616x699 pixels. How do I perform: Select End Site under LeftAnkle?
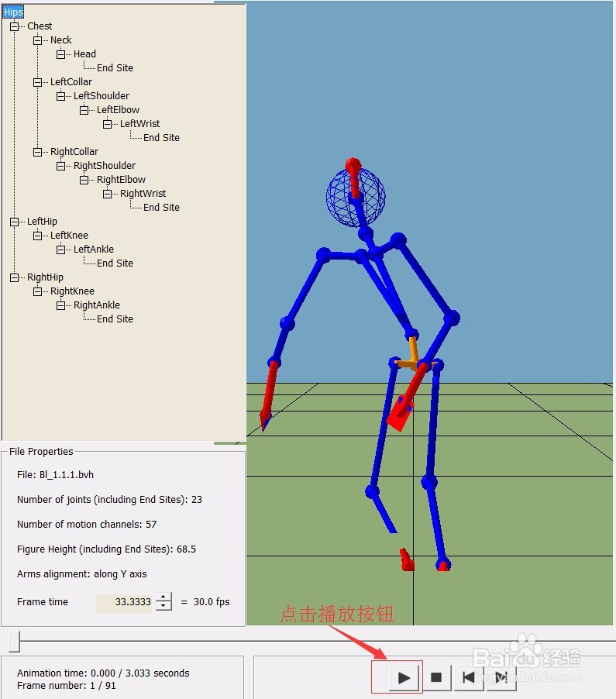click(x=115, y=263)
